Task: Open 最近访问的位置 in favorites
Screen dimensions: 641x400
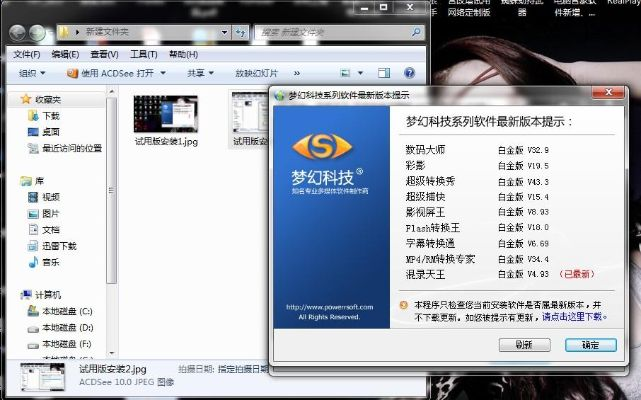Action: 72,148
